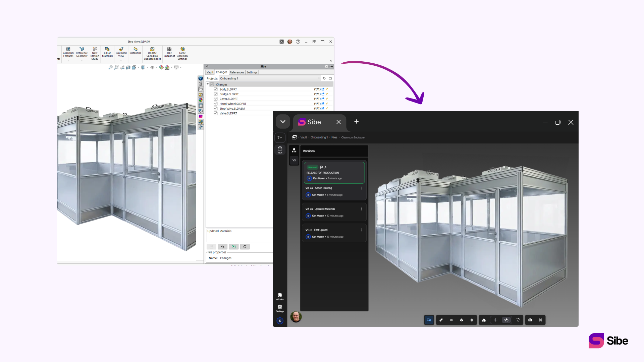
Task: Click the axis orientation icon in the viewer toolbar
Action: tap(518, 320)
